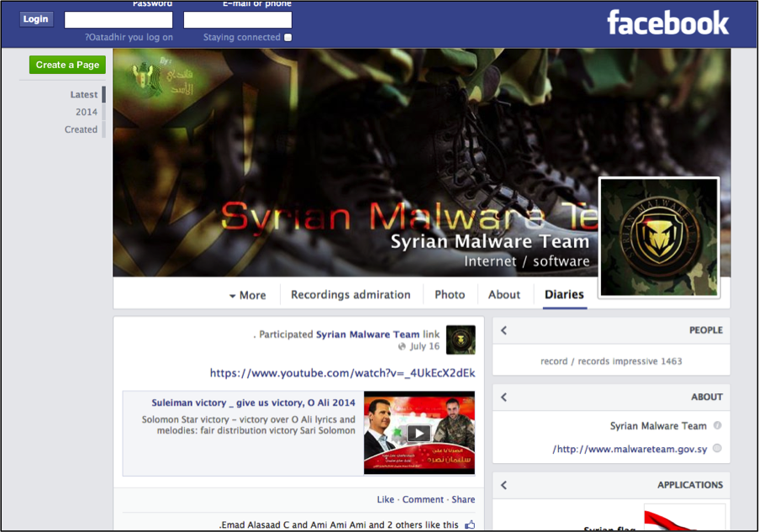Expand the More dropdown menu
Screen dimensions: 759x532
pos(248,295)
